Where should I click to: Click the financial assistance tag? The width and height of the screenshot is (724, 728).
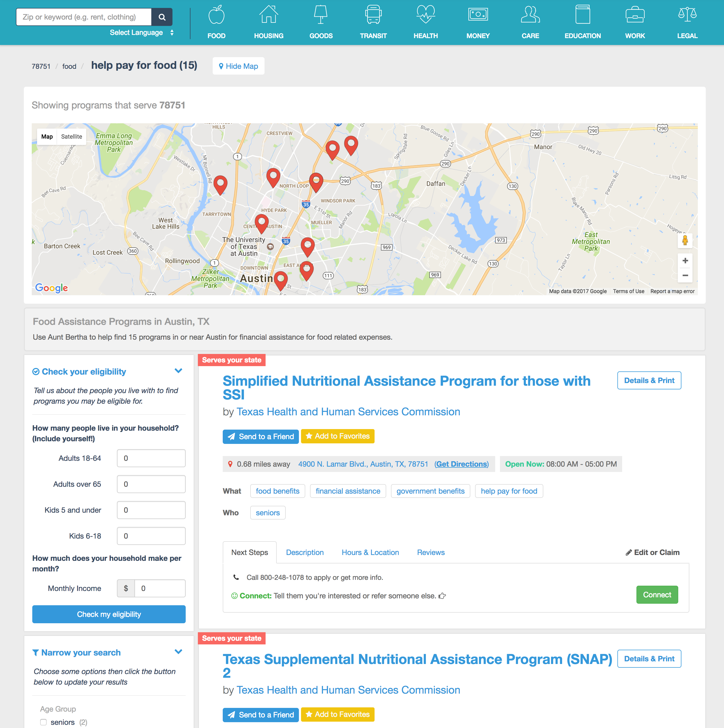point(348,491)
